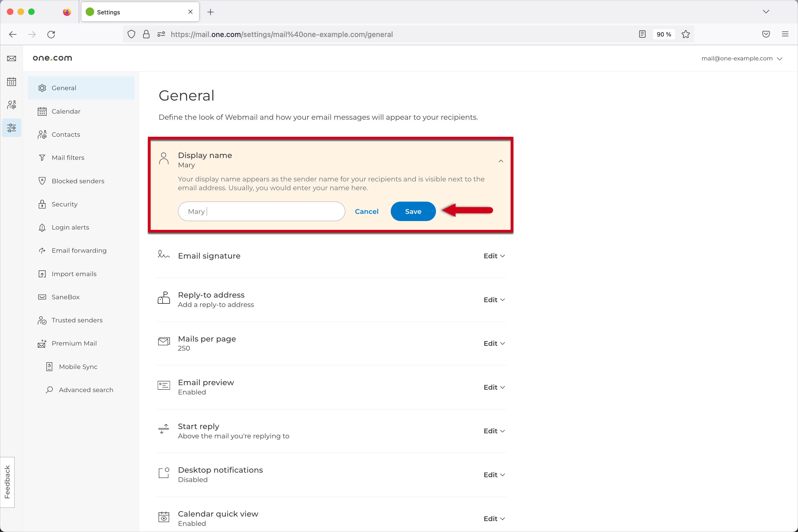Bookmark this page with the star icon
Viewport: 798px width, 532px height.
685,34
